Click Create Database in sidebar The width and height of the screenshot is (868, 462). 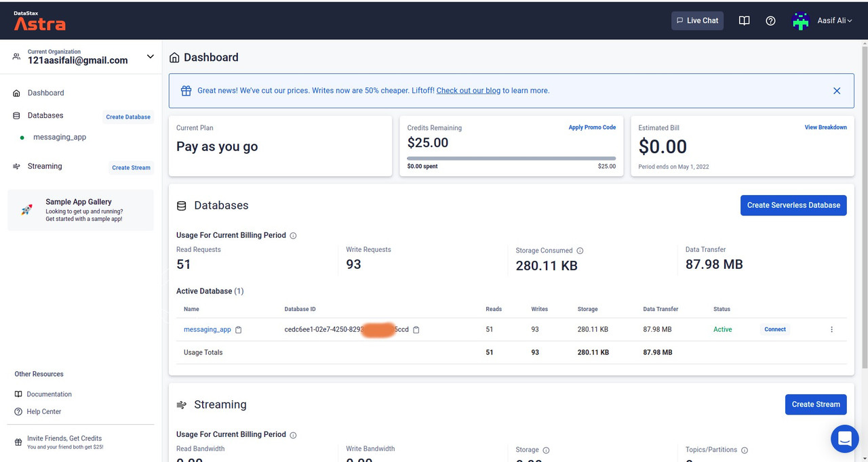tap(128, 117)
